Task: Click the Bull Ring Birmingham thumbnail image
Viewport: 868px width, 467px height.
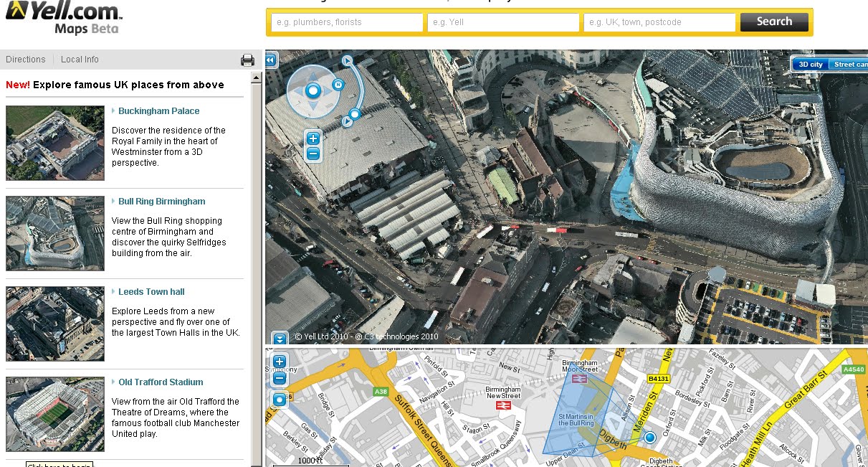Action: coord(55,234)
